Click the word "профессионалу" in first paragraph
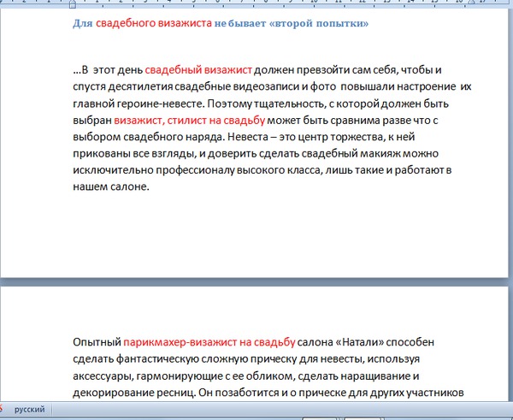The height and width of the screenshot is (420, 513). click(195, 170)
